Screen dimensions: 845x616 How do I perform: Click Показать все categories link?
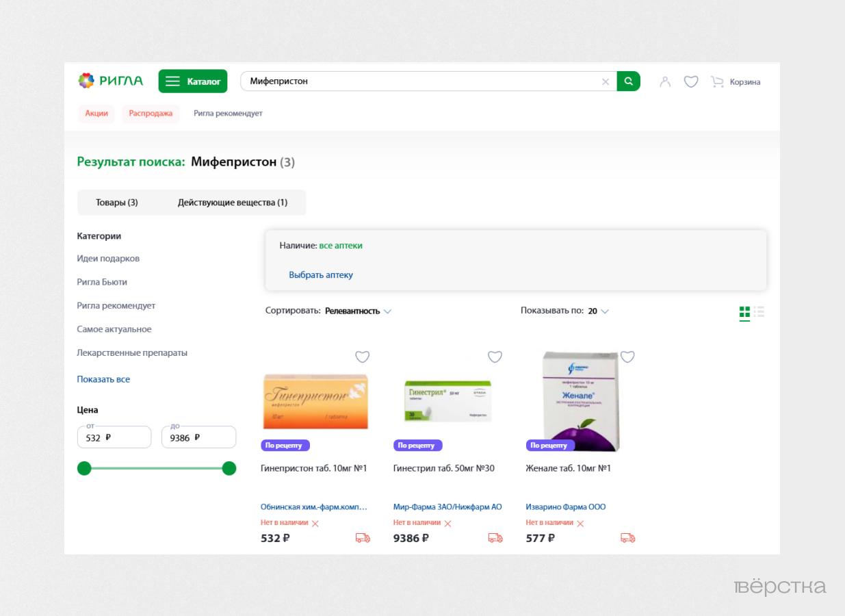[x=103, y=379]
